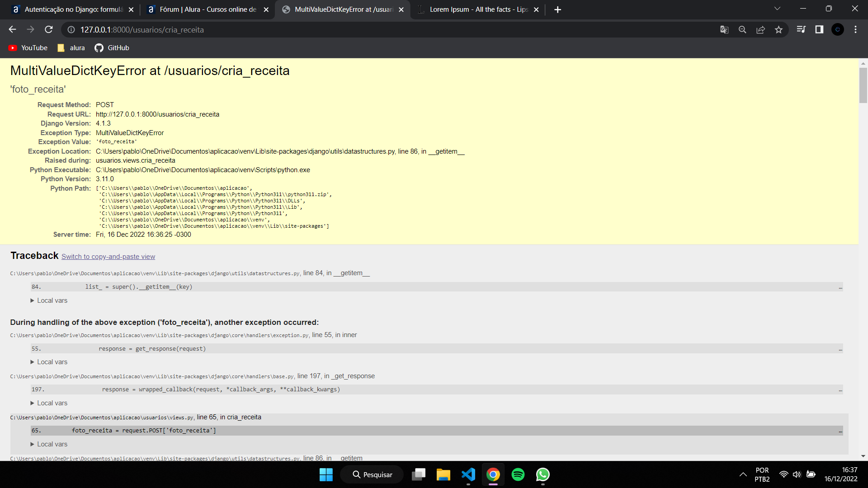Close the Autenticação no Django tab

click(131, 9)
